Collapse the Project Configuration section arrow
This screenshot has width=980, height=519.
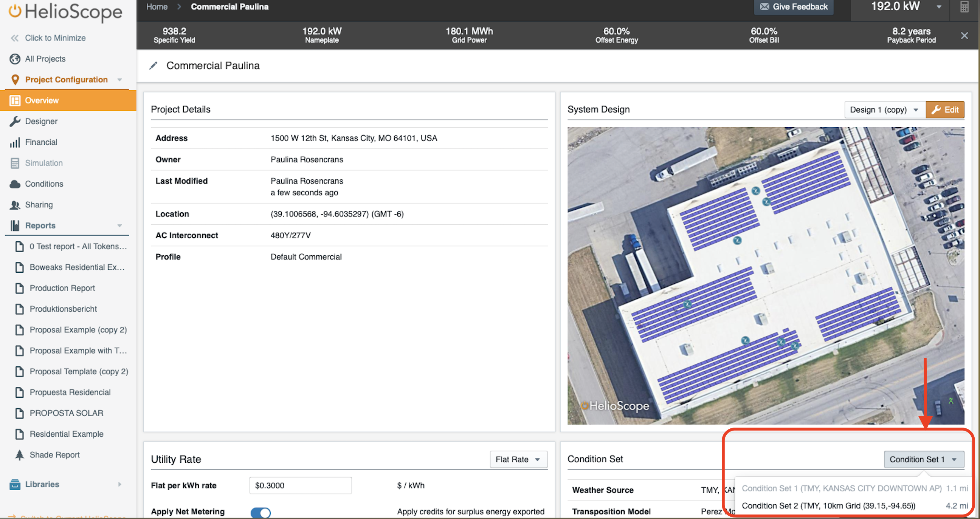click(120, 80)
